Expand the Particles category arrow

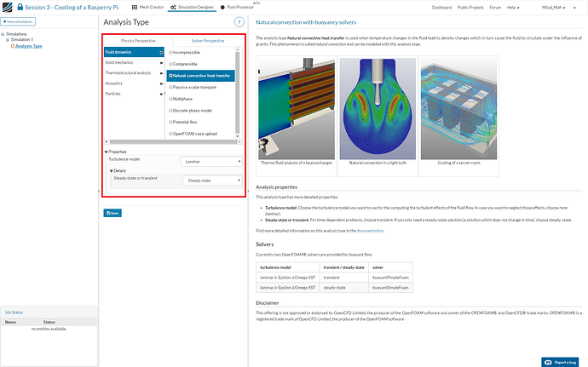(x=162, y=95)
